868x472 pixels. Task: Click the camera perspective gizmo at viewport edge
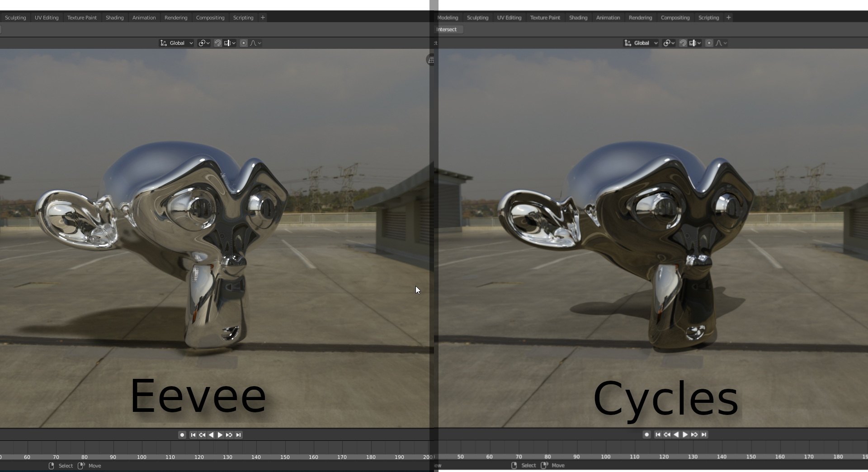431,60
